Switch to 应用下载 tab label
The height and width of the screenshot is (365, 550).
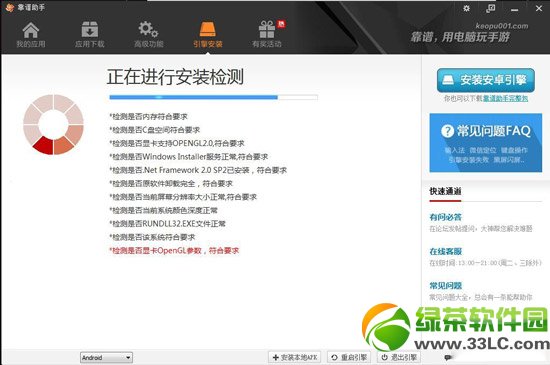click(x=90, y=44)
